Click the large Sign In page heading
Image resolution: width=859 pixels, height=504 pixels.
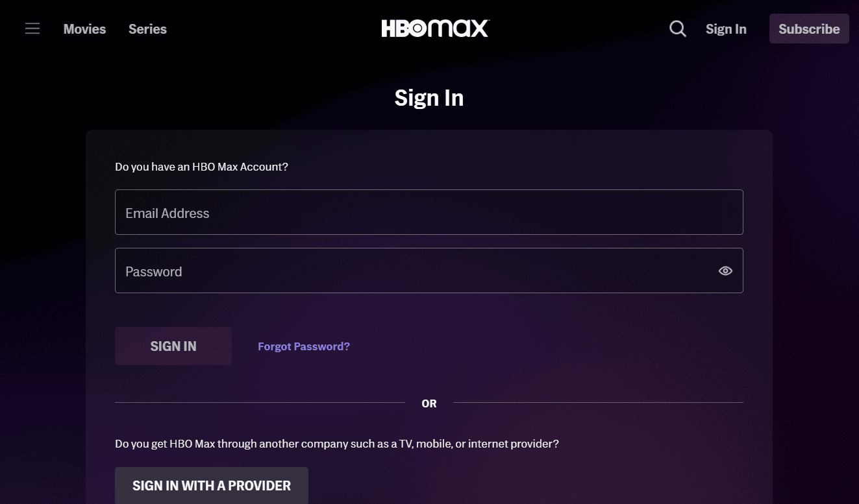tap(429, 98)
